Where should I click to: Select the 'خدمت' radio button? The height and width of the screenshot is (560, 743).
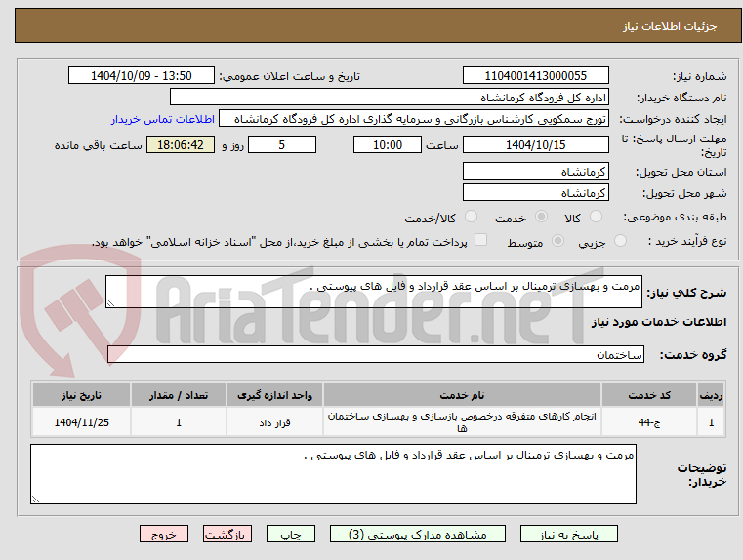pos(541,217)
